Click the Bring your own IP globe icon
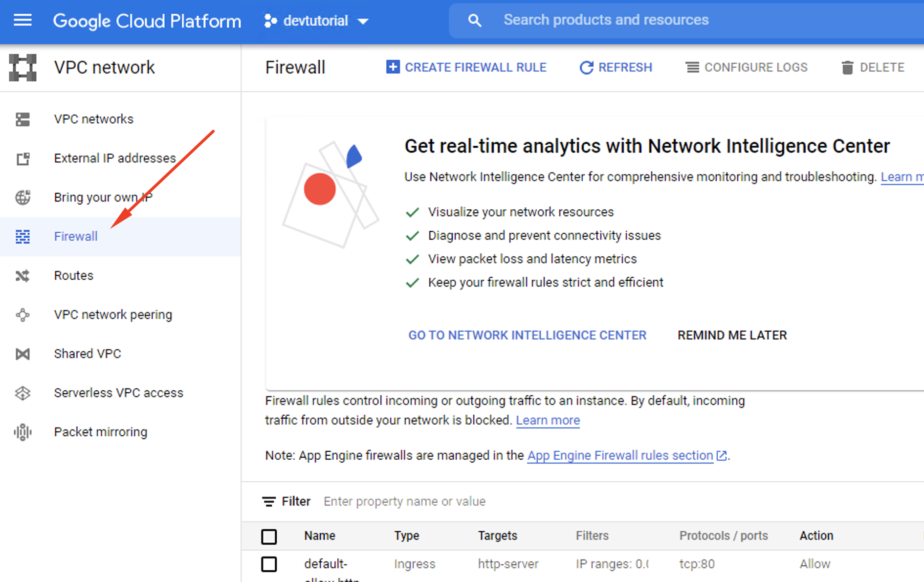924x582 pixels. (x=22, y=197)
